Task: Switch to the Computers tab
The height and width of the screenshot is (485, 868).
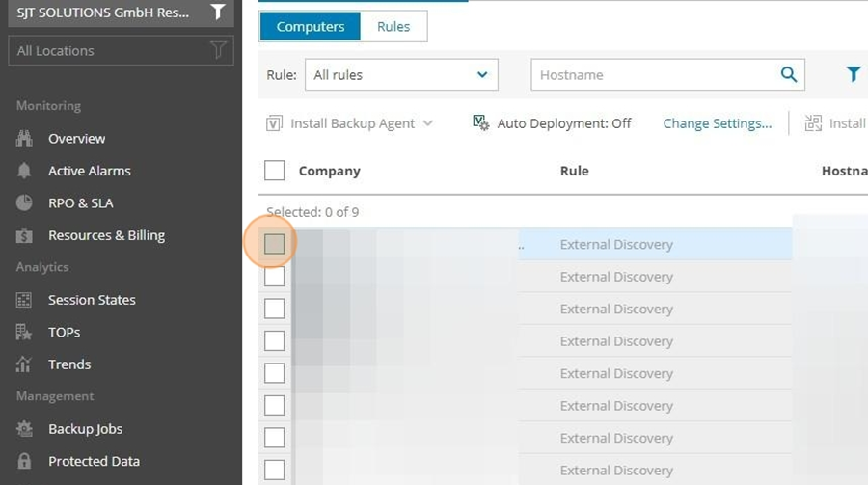Action: click(x=310, y=27)
